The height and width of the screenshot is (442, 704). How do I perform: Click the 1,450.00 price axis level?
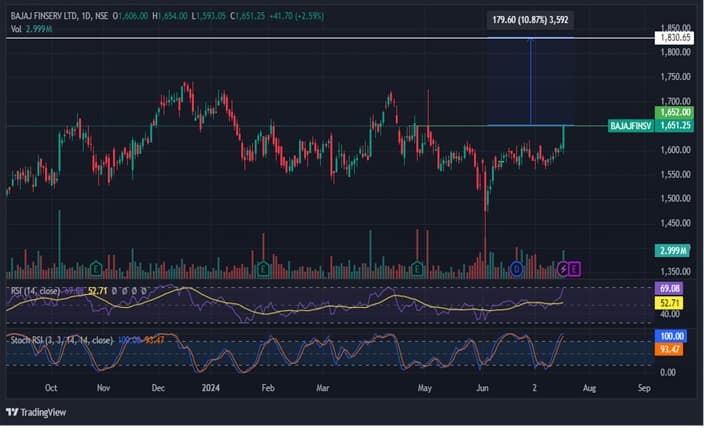(675, 223)
